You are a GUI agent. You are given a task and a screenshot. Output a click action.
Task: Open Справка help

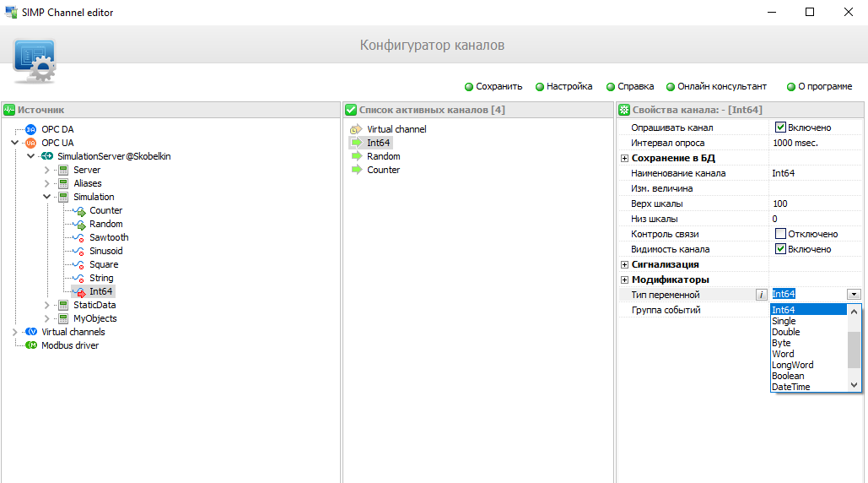(630, 86)
